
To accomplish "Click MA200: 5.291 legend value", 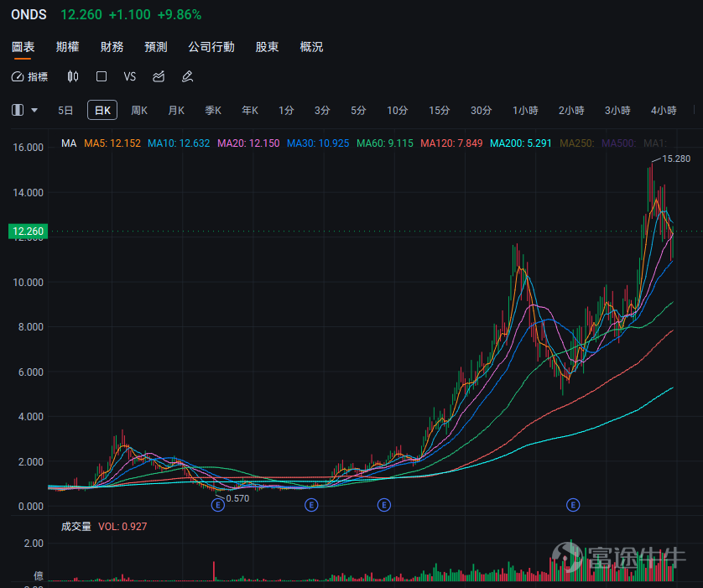I will click(520, 143).
